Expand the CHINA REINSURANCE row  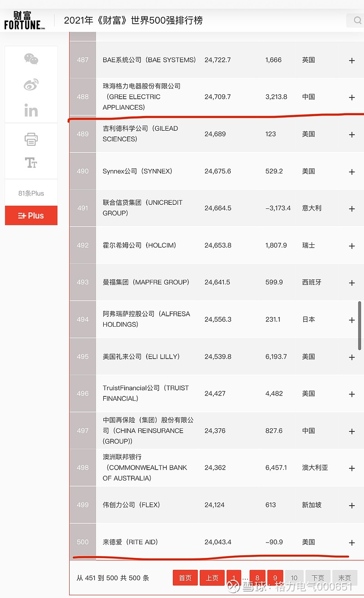click(352, 431)
